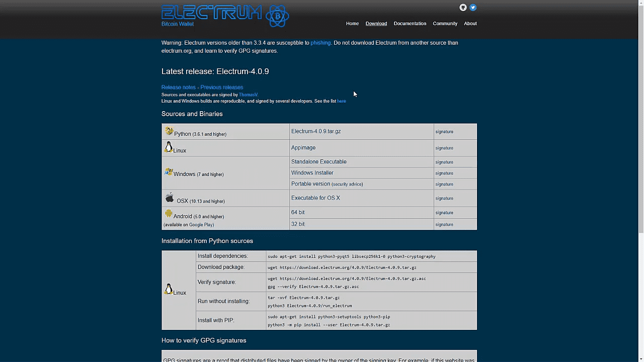The height and width of the screenshot is (362, 644).
Task: Open the ThomasV signer link
Action: coord(248,95)
